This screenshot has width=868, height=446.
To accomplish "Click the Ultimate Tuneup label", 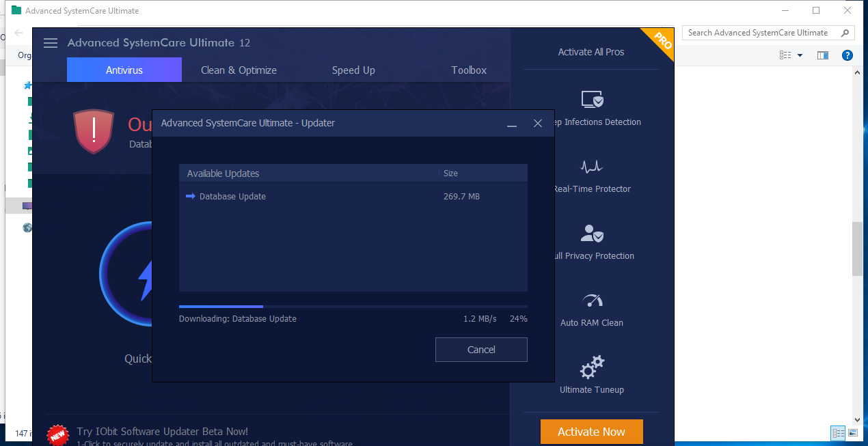I will tap(592, 390).
